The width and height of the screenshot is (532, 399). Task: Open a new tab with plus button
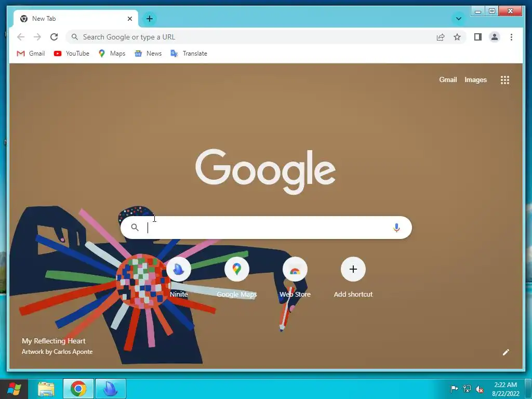click(x=150, y=19)
